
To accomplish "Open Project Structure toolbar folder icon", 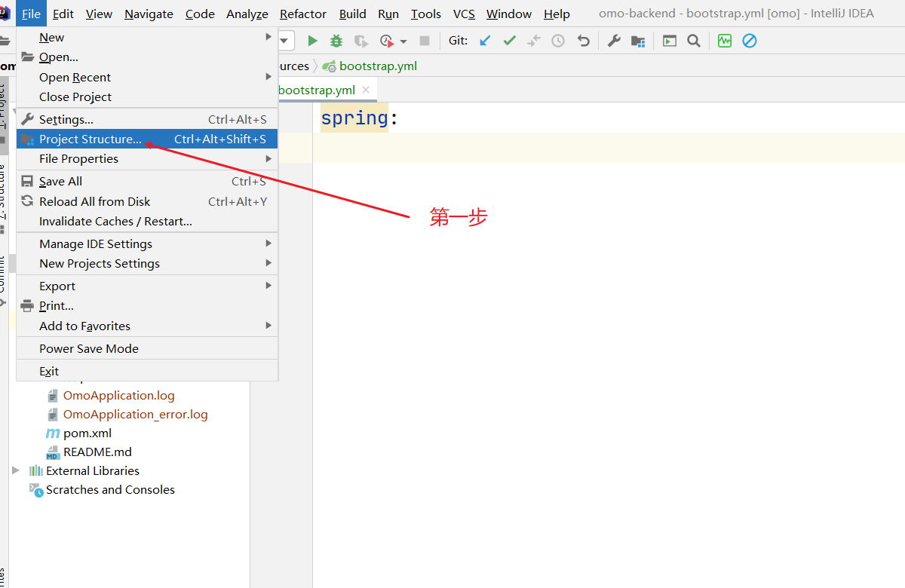I will point(638,41).
